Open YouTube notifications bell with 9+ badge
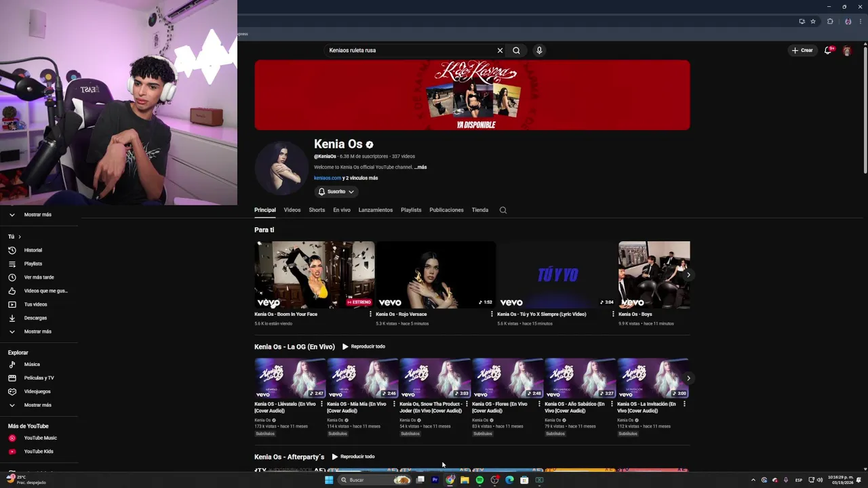Viewport: 868px width, 488px height. click(828, 50)
